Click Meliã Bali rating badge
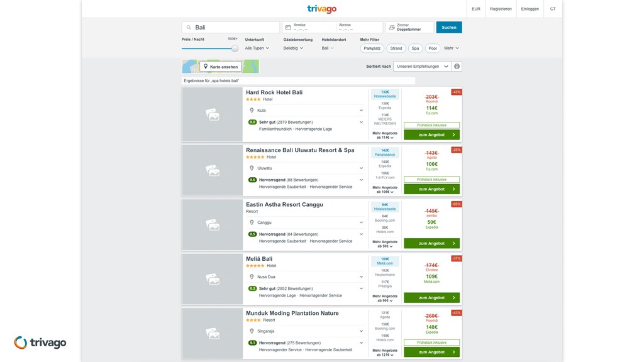Screen dimensions: 644x362 pos(252,288)
